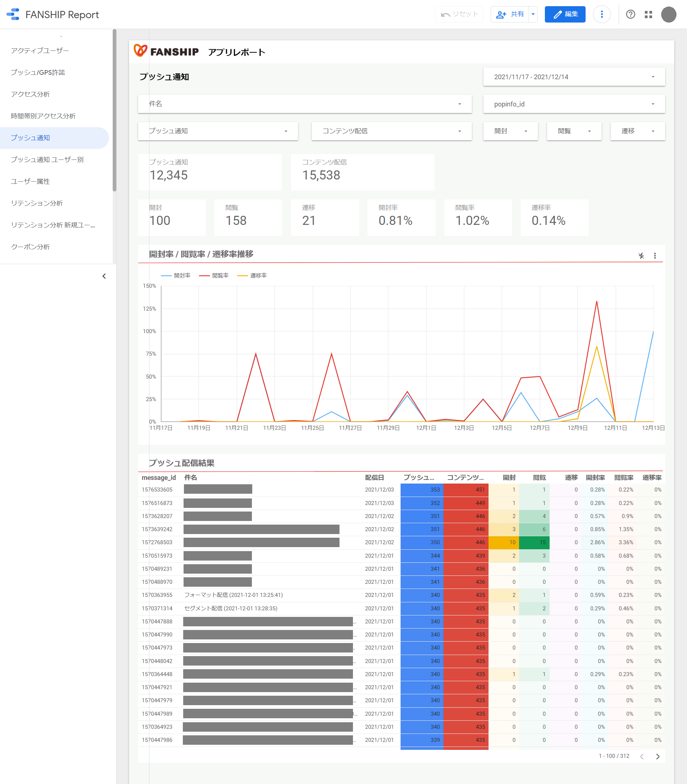Toggle 遷移率 series in chart legend

(x=252, y=275)
